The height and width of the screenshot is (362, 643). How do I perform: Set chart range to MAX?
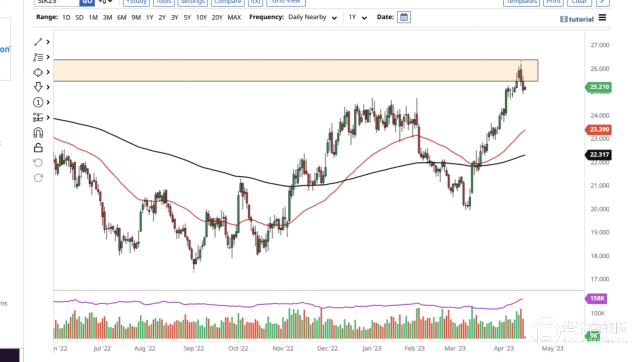pos(234,17)
